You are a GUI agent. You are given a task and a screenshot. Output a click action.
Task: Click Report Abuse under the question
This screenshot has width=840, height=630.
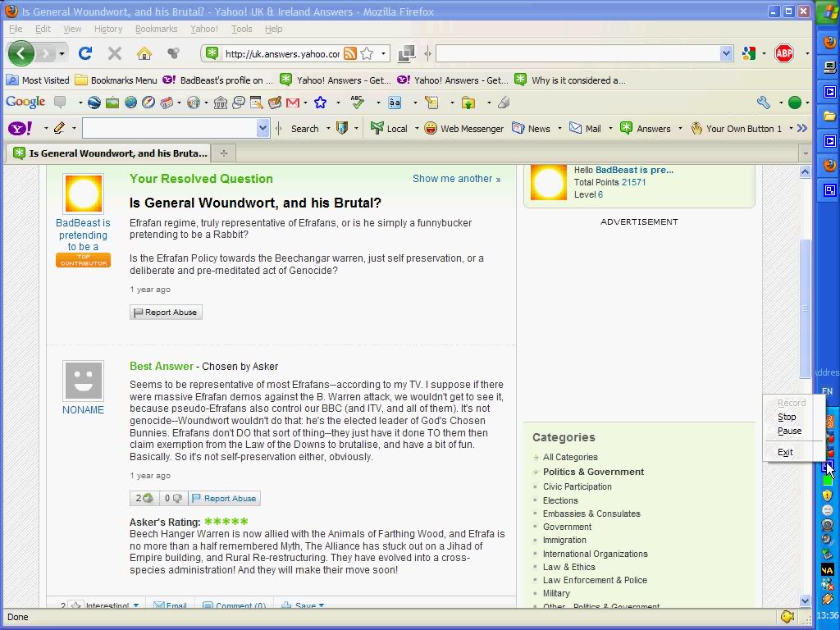166,313
